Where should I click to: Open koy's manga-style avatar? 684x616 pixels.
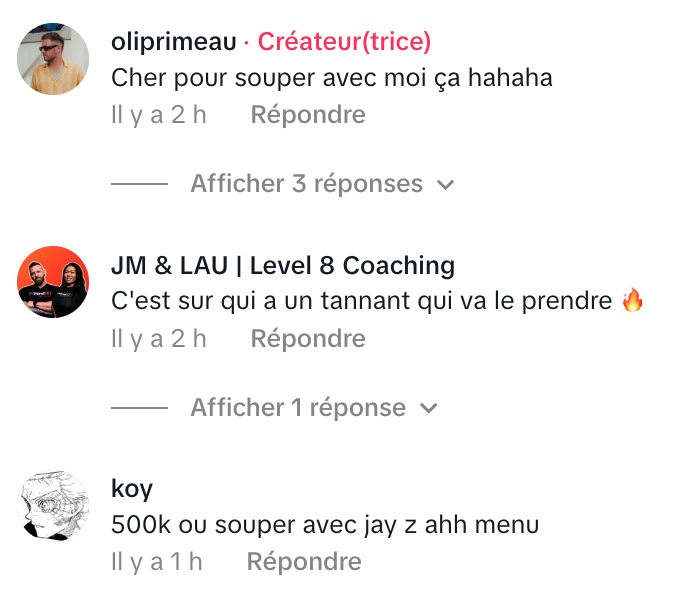point(53,506)
